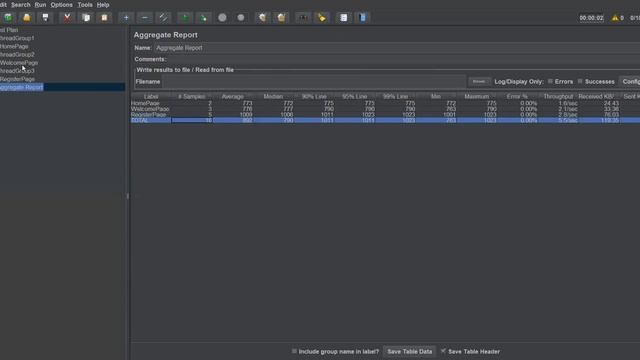Select WelcomePage in the test plan tree
Screen dimensions: 640x360
(19, 62)
